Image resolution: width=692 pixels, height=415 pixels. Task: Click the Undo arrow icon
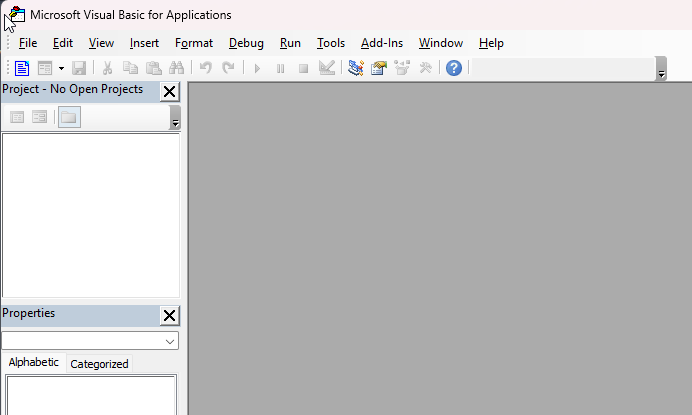[x=206, y=68]
